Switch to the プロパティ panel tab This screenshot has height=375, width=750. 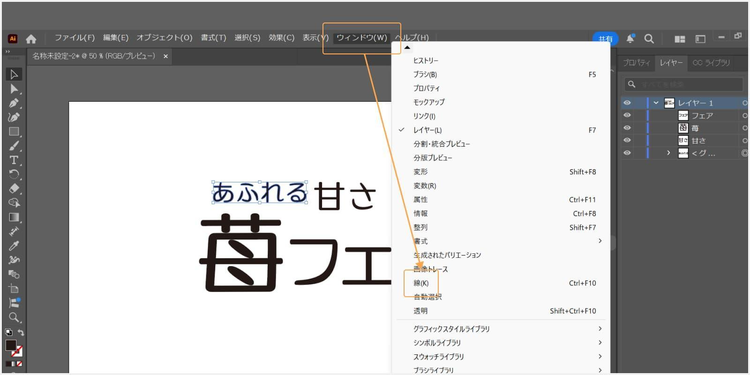coord(636,63)
